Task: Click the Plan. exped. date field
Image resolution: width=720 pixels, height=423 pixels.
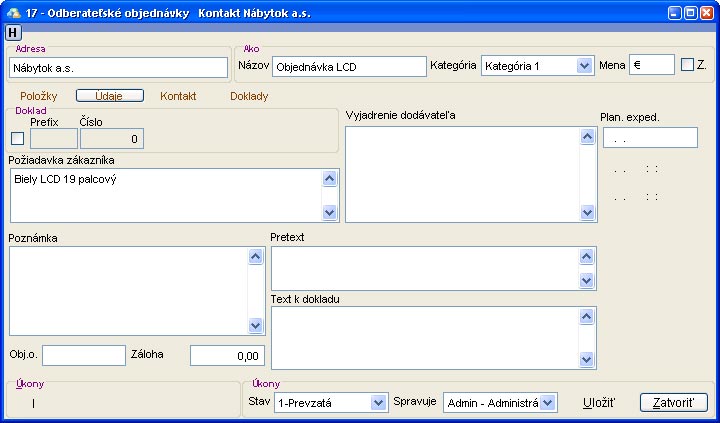Action: [x=650, y=138]
